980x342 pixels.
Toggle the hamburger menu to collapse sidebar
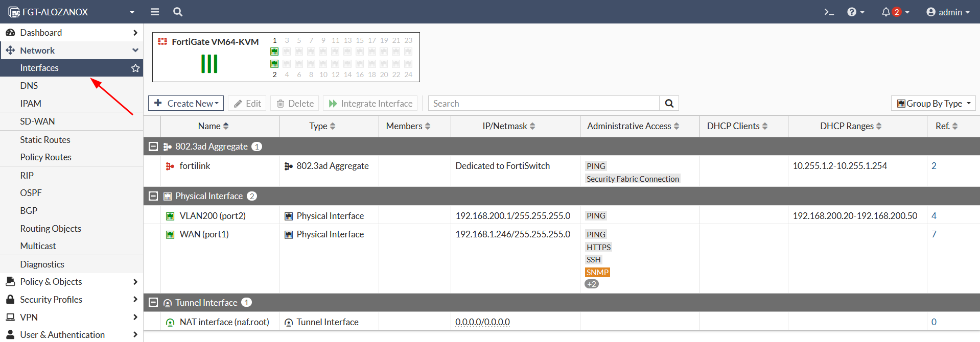click(155, 12)
